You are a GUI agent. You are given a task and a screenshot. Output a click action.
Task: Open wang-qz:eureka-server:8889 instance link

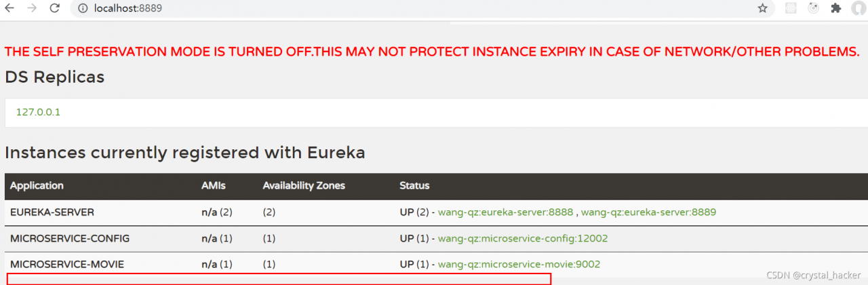pyautogui.click(x=648, y=212)
